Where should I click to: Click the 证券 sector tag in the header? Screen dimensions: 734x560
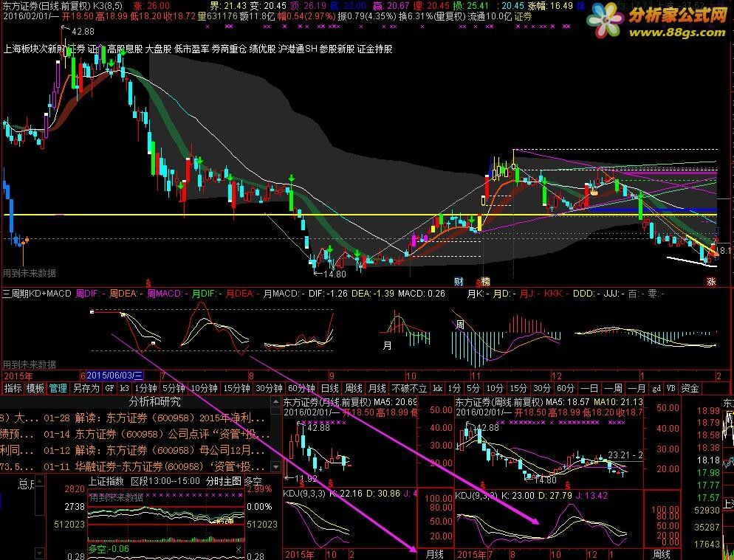[523, 16]
